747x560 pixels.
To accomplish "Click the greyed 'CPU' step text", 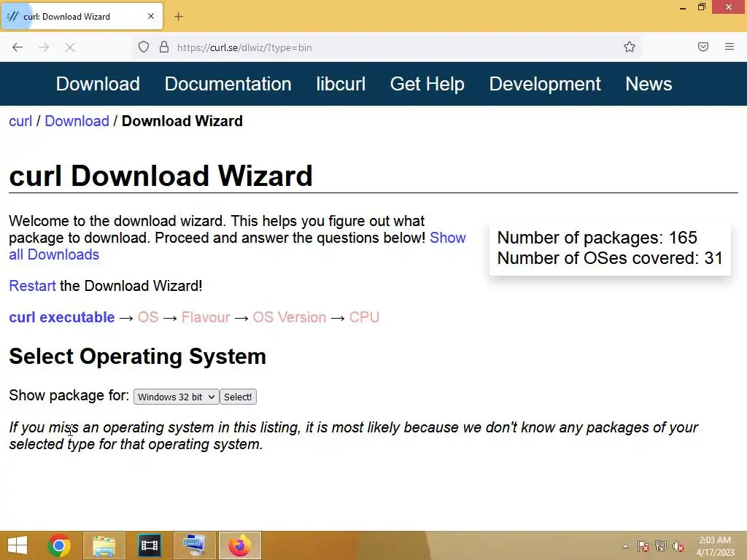I will 364,317.
